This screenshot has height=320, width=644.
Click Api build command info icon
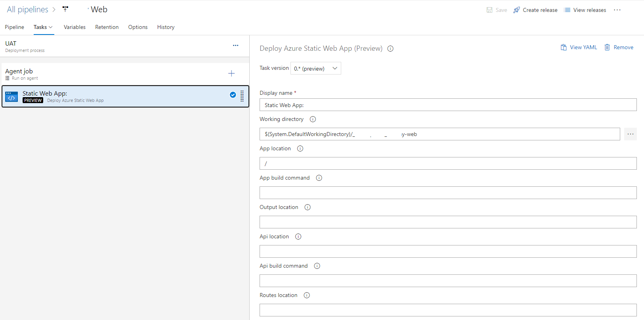(x=317, y=266)
